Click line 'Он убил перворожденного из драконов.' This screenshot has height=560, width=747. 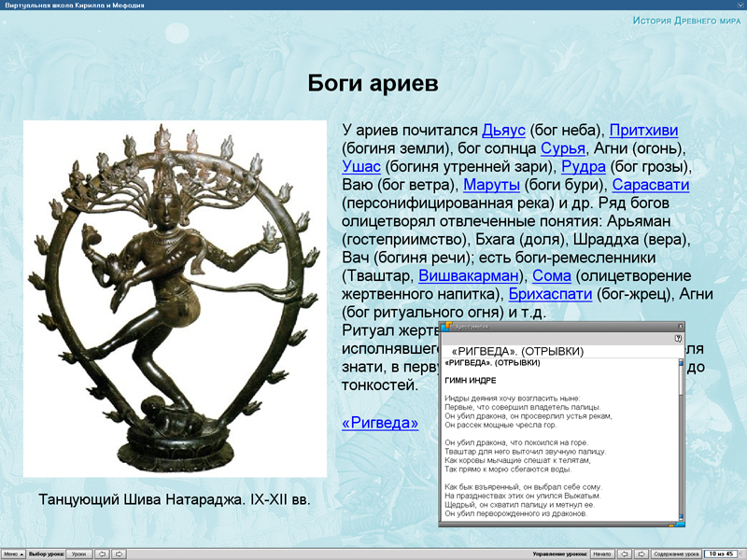coord(516,513)
